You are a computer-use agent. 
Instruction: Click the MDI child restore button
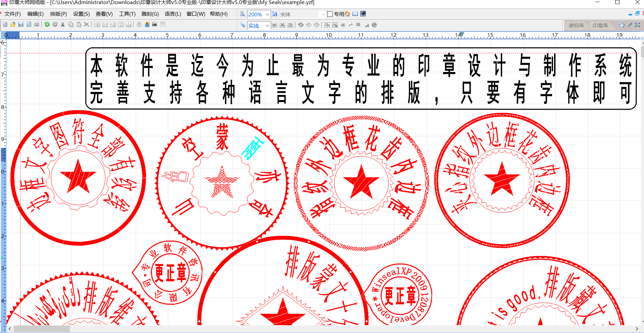point(638,14)
